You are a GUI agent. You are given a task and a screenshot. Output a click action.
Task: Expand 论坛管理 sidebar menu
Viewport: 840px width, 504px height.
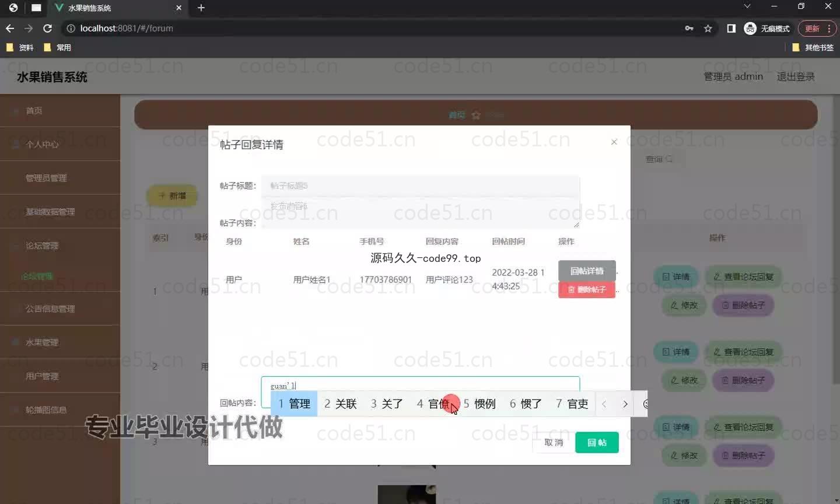[60, 246]
